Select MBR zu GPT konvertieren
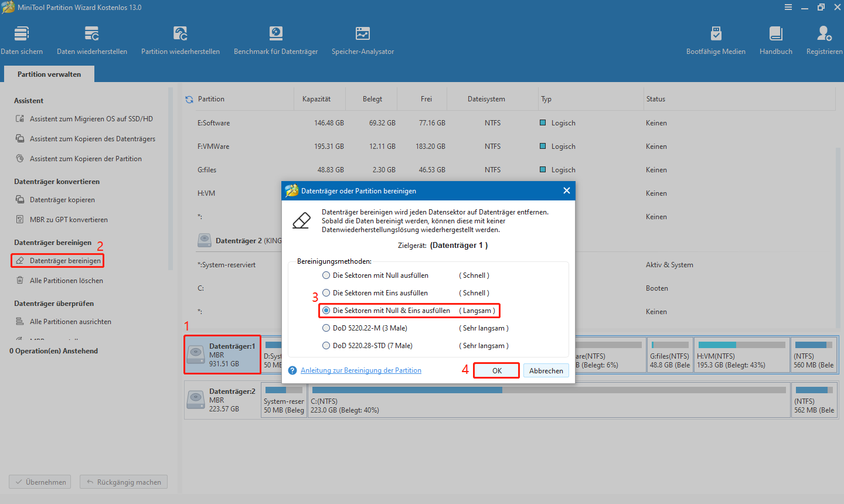The width and height of the screenshot is (844, 504). [x=67, y=219]
